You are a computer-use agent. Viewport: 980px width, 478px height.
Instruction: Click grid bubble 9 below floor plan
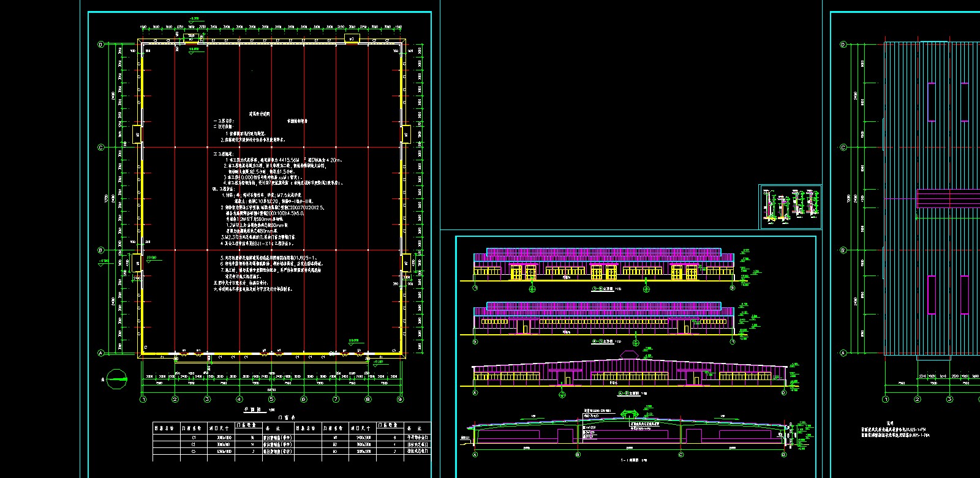400,400
